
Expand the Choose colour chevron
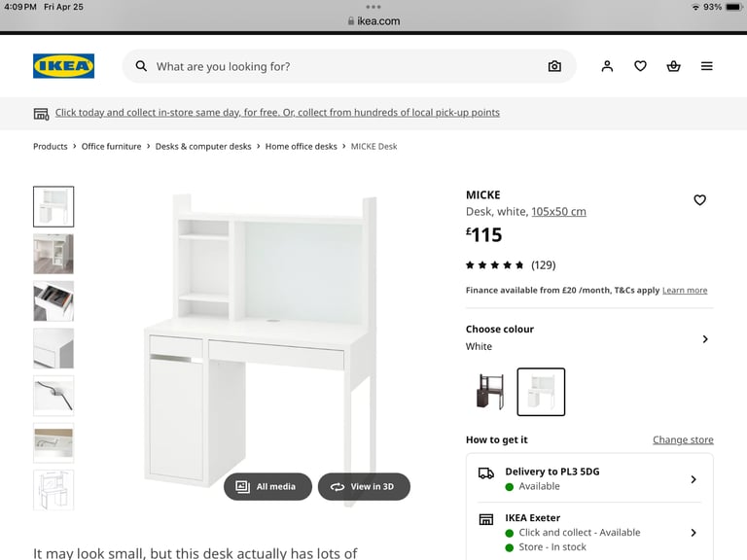tap(705, 339)
